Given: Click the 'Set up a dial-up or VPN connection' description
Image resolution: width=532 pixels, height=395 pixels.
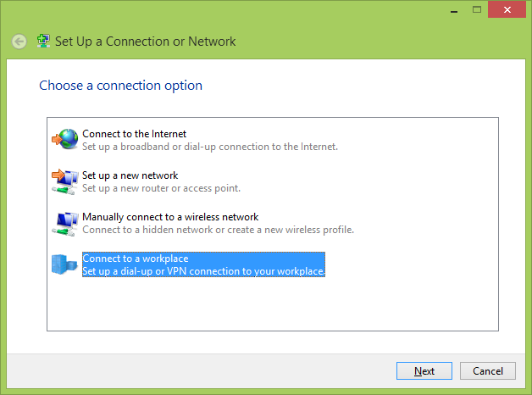Looking at the screenshot, I should 203,271.
